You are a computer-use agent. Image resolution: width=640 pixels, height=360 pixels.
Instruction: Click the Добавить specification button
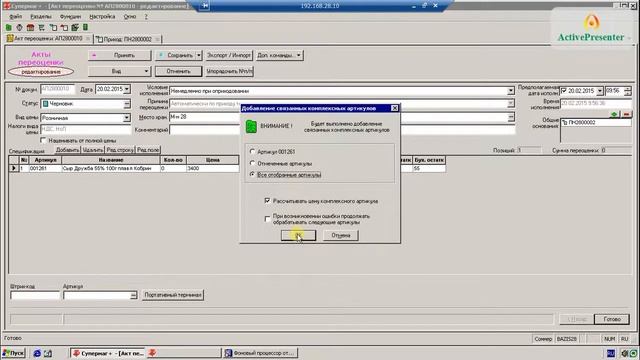67,150
